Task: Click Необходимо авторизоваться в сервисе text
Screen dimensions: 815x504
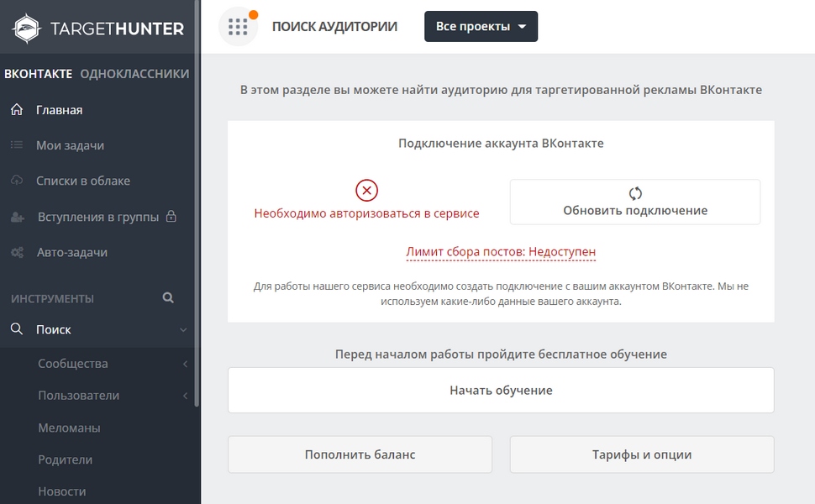Action: click(x=366, y=213)
